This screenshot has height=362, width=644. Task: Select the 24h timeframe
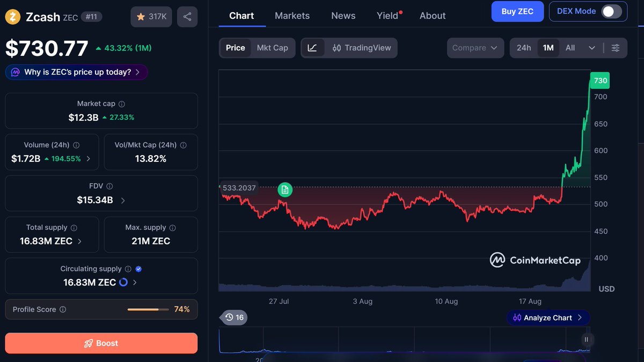[524, 48]
